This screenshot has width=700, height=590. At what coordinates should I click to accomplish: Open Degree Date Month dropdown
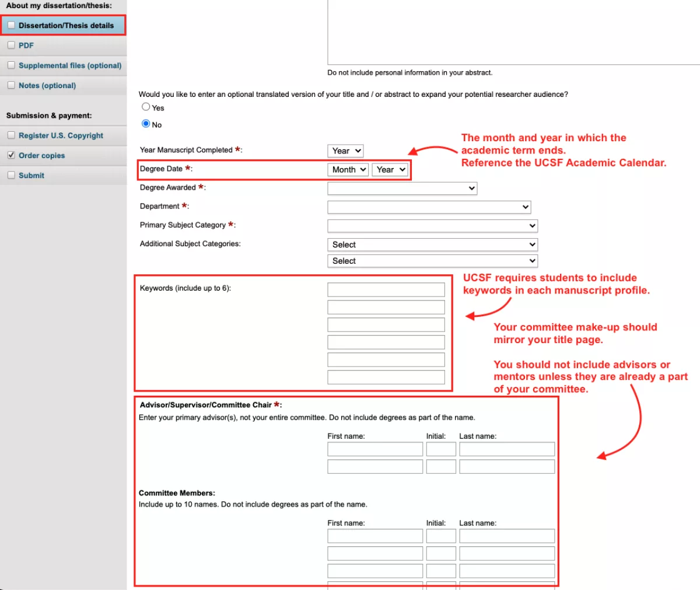pyautogui.click(x=348, y=169)
